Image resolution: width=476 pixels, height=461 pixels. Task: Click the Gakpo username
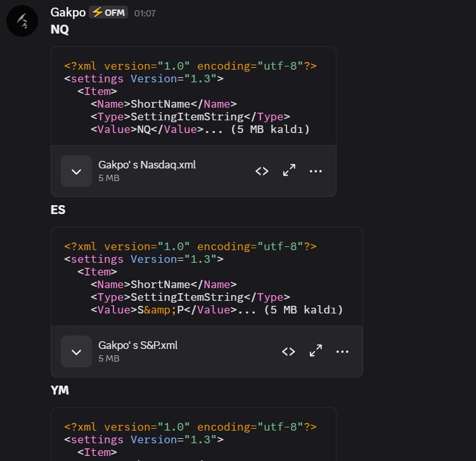point(68,13)
